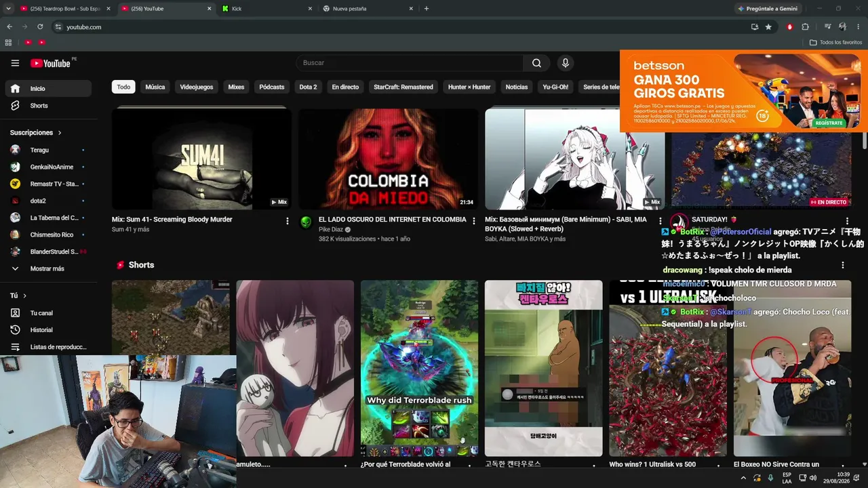This screenshot has width=868, height=488.
Task: Open the Chismesito Rico subscription
Action: [48, 235]
